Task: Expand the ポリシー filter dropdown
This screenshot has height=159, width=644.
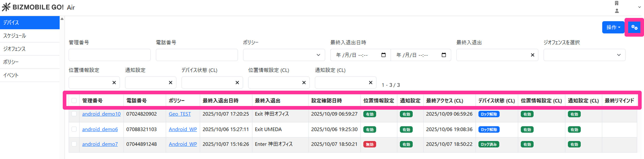Action: (x=284, y=55)
